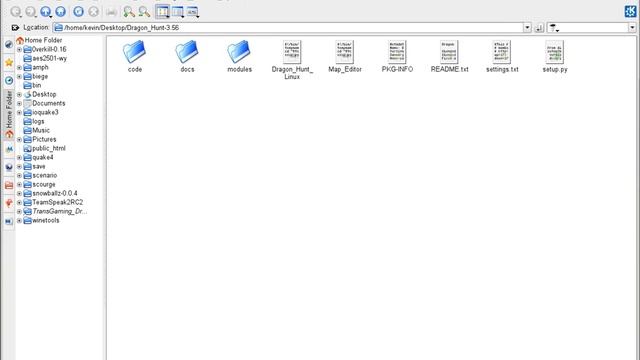Go back using the Back arrow toolbar icon
The height and width of the screenshot is (360, 640).
coord(16,12)
